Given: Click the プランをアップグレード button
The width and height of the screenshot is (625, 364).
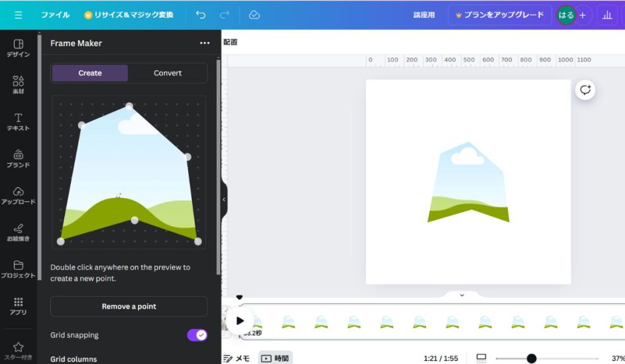Looking at the screenshot, I should [x=499, y=15].
